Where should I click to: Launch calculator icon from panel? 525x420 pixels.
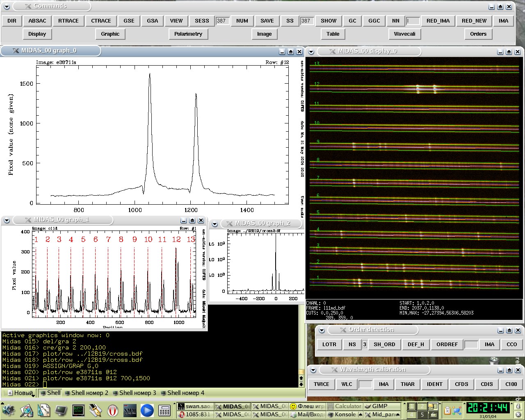coord(164,410)
